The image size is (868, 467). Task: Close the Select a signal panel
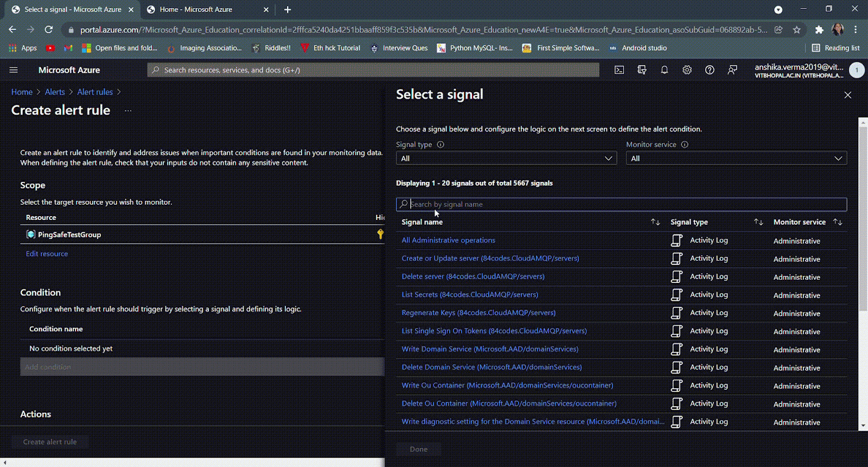(x=847, y=95)
